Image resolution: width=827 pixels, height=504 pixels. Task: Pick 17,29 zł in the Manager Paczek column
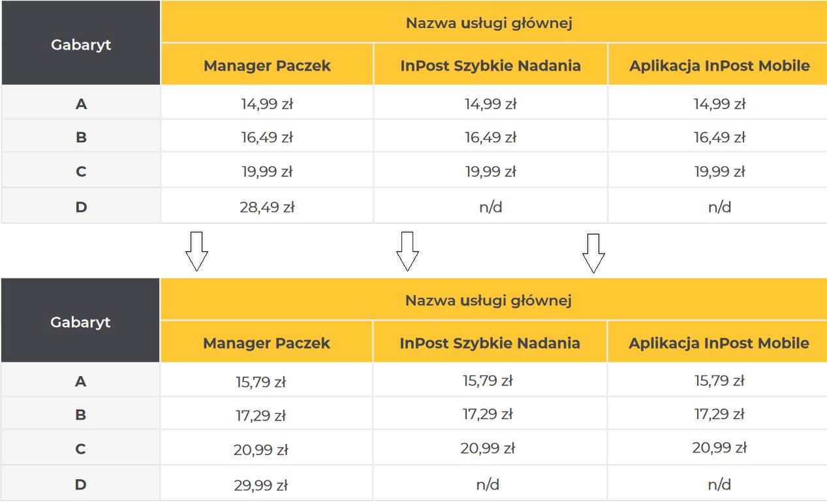(260, 415)
